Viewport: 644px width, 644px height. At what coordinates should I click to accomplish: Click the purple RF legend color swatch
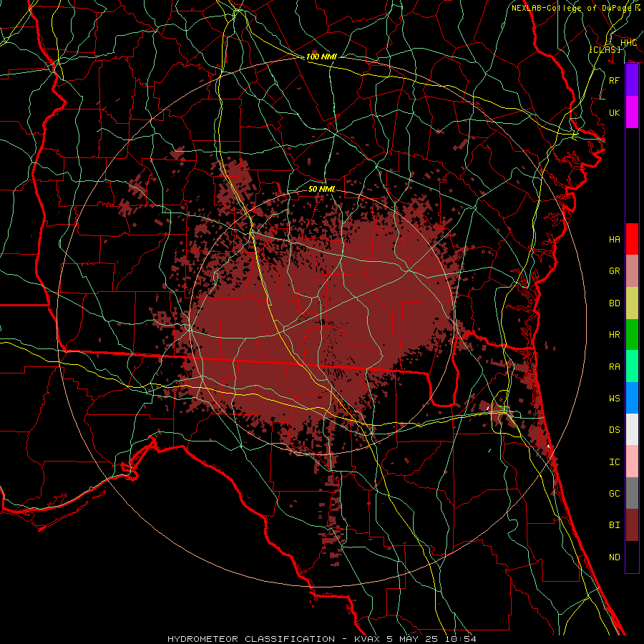pyautogui.click(x=632, y=80)
